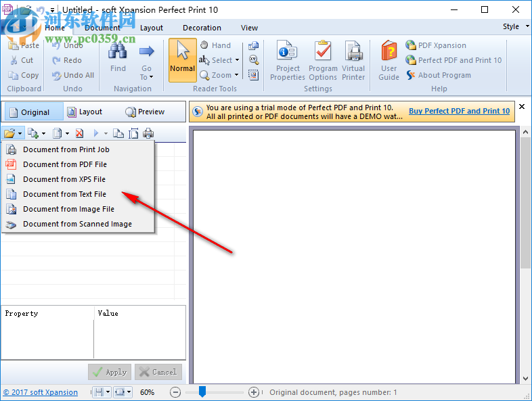Open Perfect PDF and Print 10 entry
532x401 pixels.
[x=453, y=60]
